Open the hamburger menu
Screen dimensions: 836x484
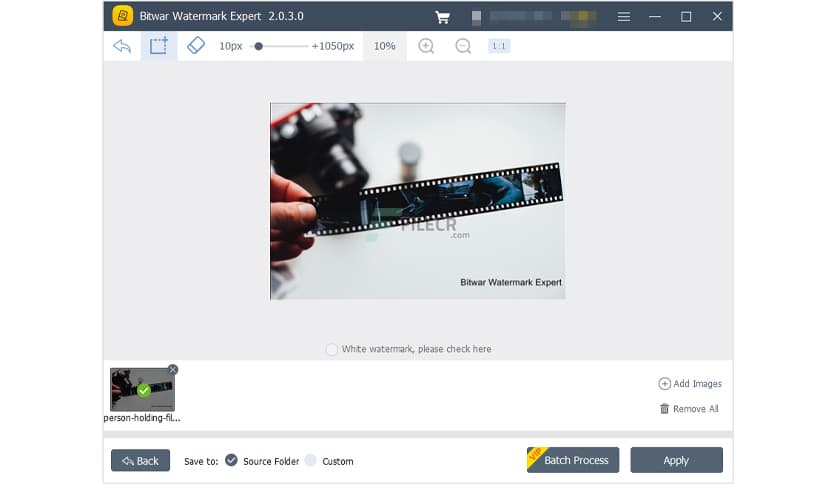pyautogui.click(x=624, y=17)
